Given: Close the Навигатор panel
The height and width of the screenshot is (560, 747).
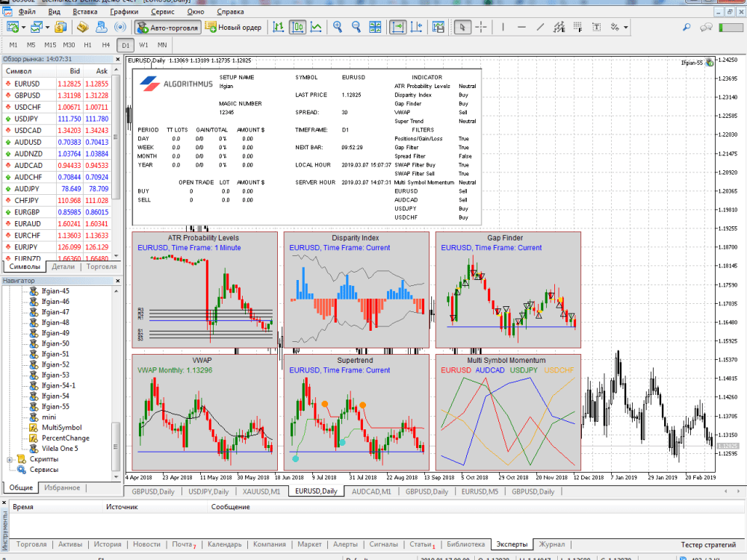Looking at the screenshot, I should point(118,281).
